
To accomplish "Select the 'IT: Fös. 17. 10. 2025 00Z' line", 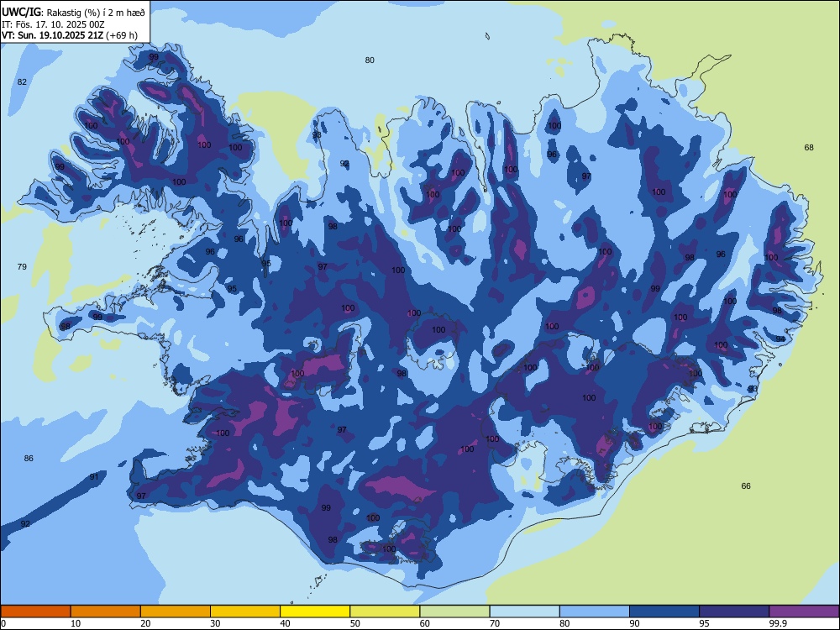I will point(52,24).
